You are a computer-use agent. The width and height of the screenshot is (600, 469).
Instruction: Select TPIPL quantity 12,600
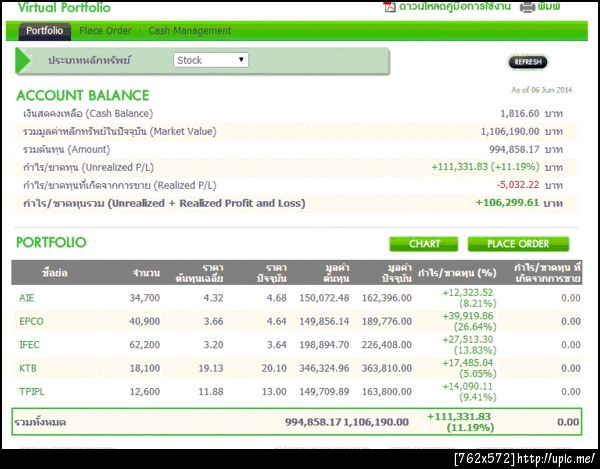(x=144, y=392)
